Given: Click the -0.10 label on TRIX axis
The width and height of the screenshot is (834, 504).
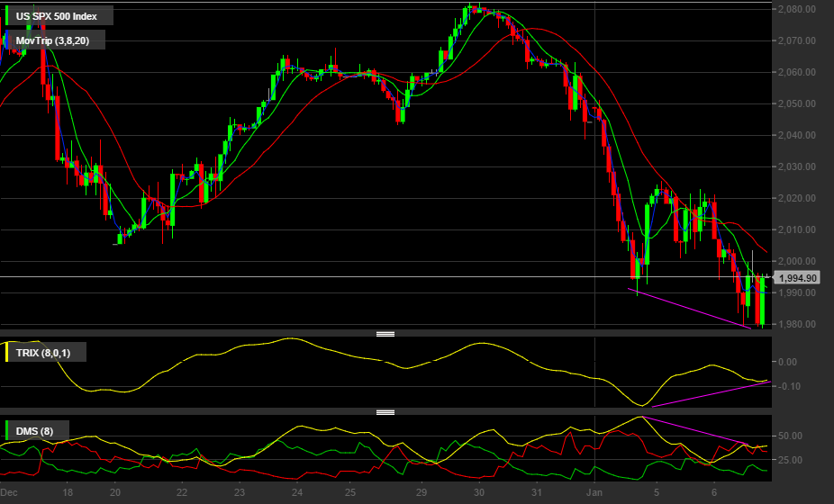Looking at the screenshot, I should pos(787,386).
